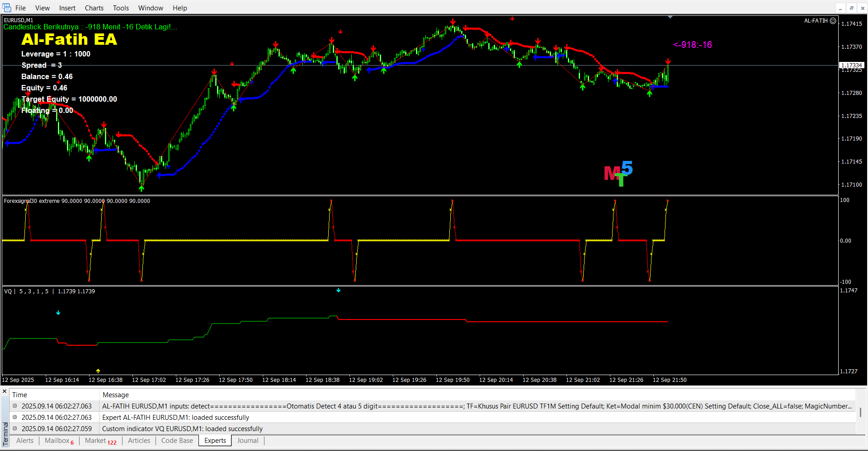The image size is (868, 451).
Task: Open the Insert menu
Action: click(x=67, y=8)
